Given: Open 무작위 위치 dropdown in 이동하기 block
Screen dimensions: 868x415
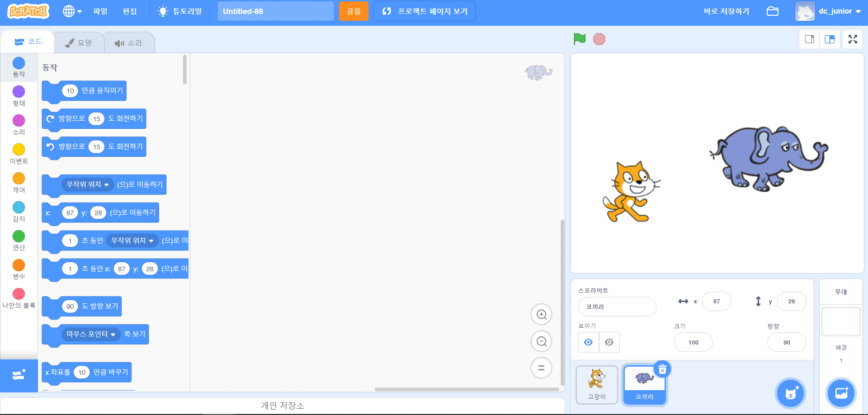Looking at the screenshot, I should [87, 184].
